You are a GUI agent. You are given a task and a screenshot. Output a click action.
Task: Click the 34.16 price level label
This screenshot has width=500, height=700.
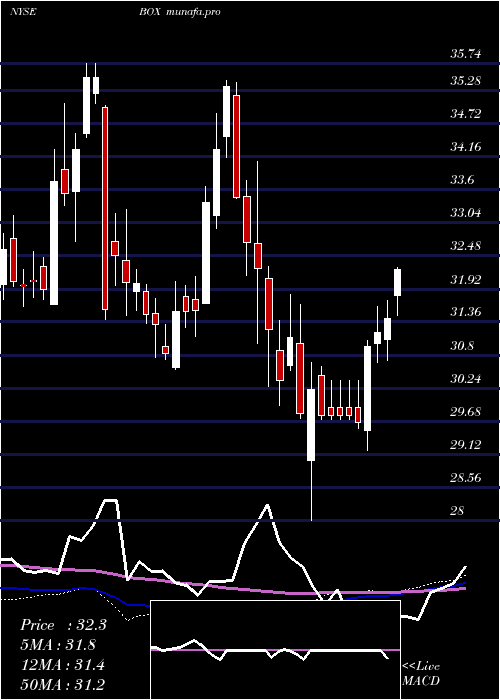[466, 146]
